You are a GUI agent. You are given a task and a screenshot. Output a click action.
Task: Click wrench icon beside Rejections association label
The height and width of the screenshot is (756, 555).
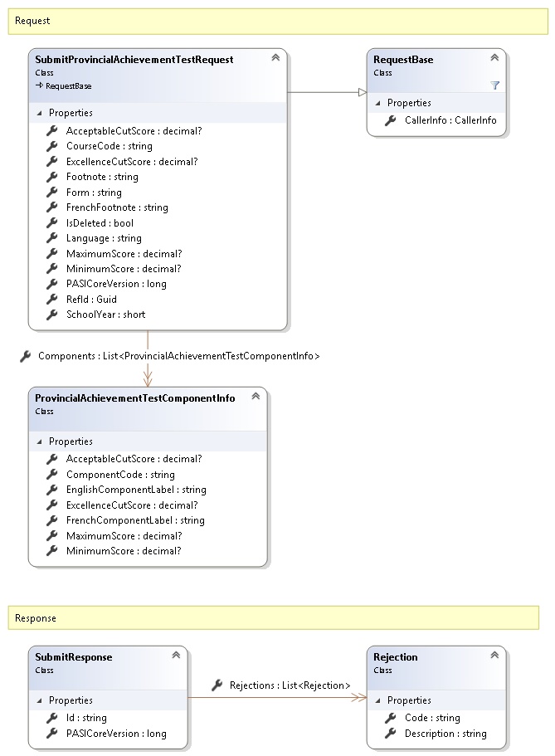coord(217,685)
